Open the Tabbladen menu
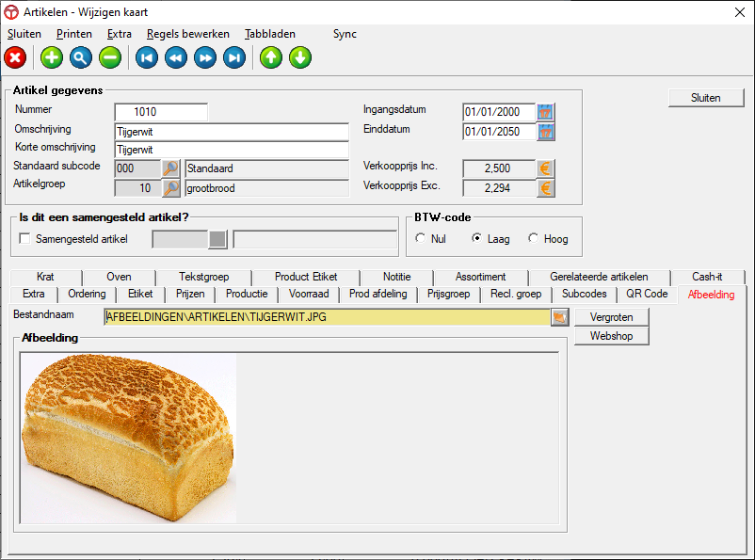Viewport: 755px width, 560px height. (x=270, y=34)
